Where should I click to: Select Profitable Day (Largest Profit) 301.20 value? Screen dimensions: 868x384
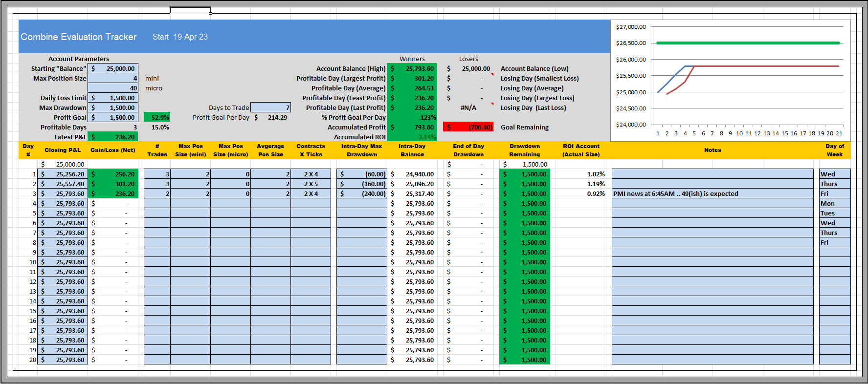tap(412, 78)
